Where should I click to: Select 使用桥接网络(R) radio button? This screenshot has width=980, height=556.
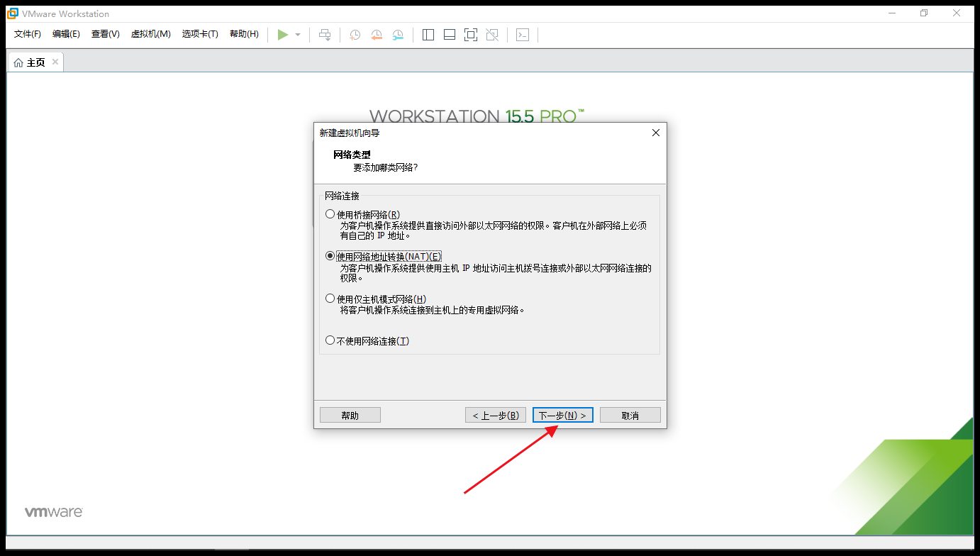coord(330,214)
